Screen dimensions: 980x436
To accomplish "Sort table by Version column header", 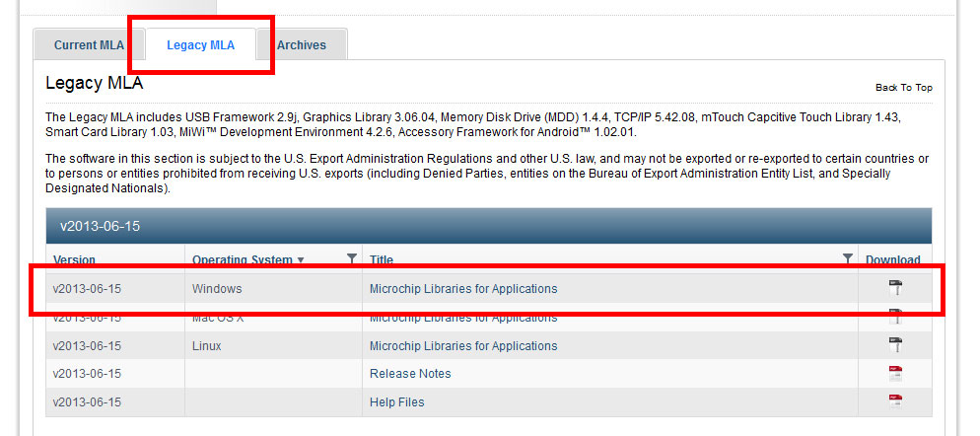I will click(x=74, y=260).
